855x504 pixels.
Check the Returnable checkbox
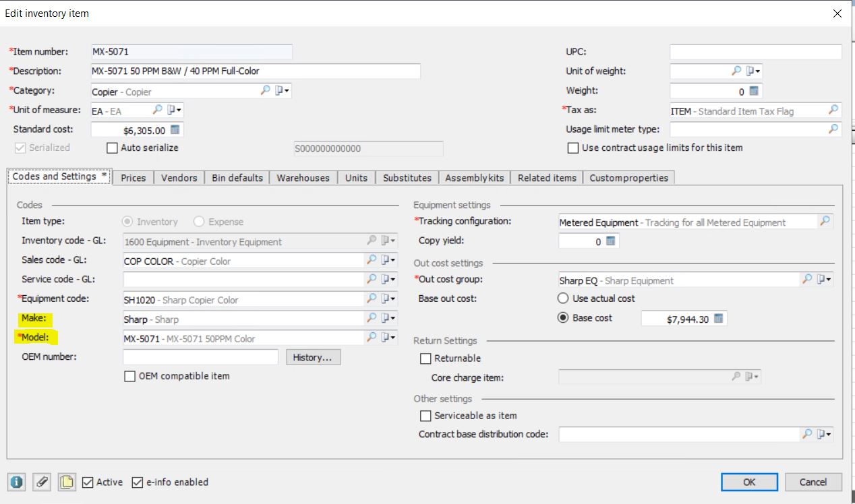click(x=425, y=358)
